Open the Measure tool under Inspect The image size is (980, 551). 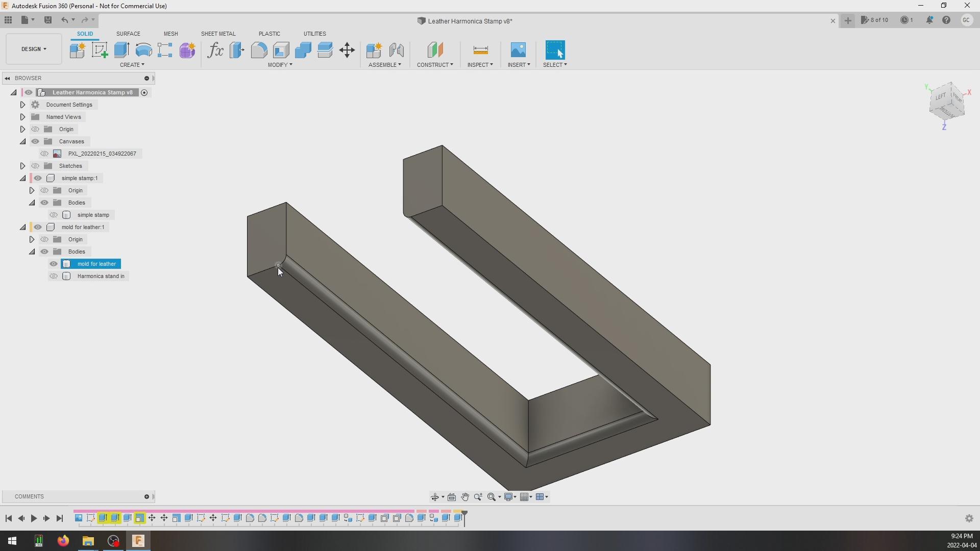point(480,50)
